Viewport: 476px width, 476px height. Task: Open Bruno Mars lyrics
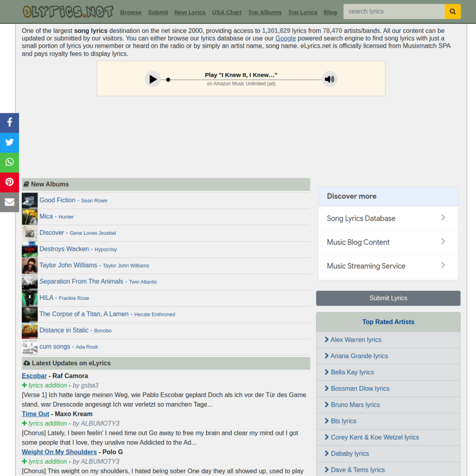[355, 405]
